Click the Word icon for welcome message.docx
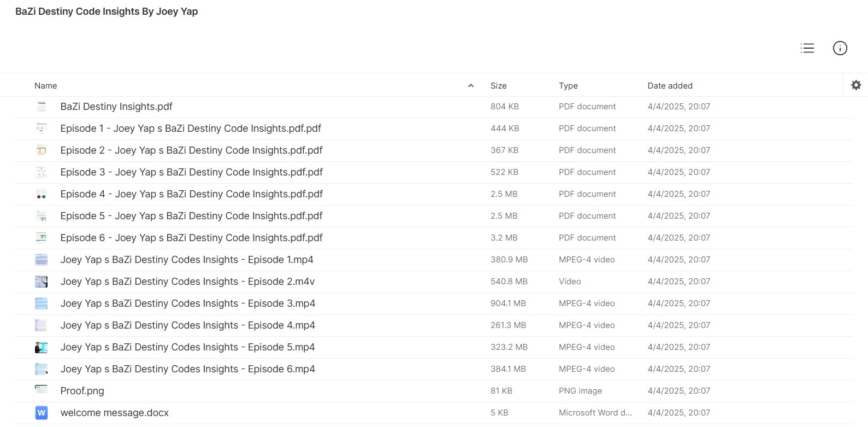The height and width of the screenshot is (427, 868). (x=41, y=413)
